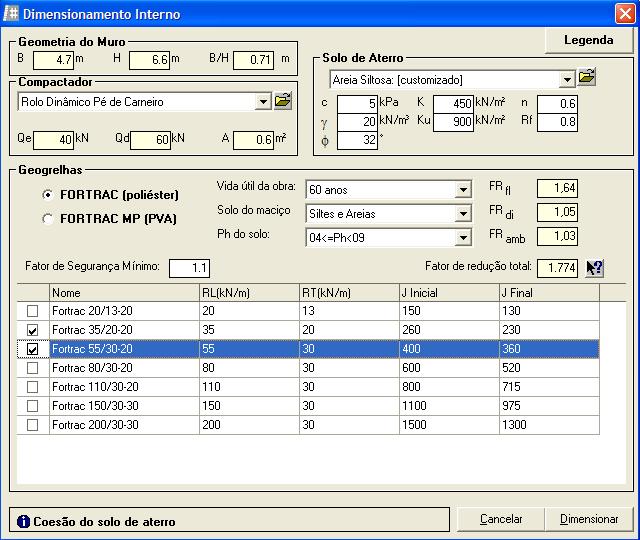
Task: Click J Inicial value 1100
Action: pos(414,406)
